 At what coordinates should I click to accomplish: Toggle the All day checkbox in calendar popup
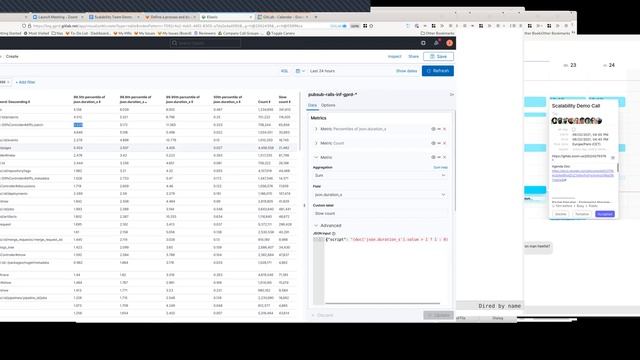coord(573,129)
